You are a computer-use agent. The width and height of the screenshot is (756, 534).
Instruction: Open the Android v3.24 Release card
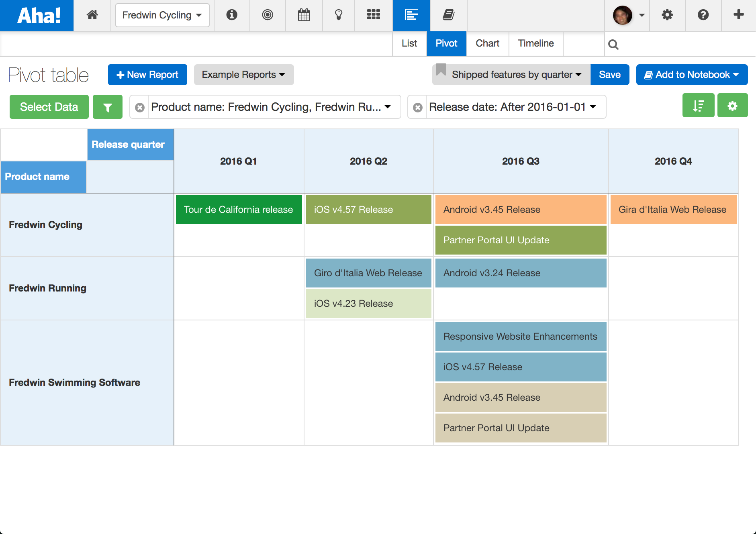[521, 273]
